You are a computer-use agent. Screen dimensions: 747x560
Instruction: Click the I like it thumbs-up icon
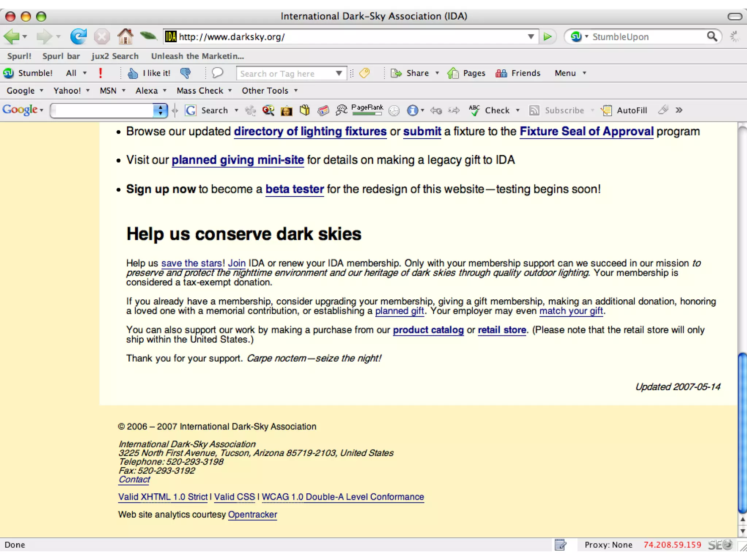tap(133, 73)
